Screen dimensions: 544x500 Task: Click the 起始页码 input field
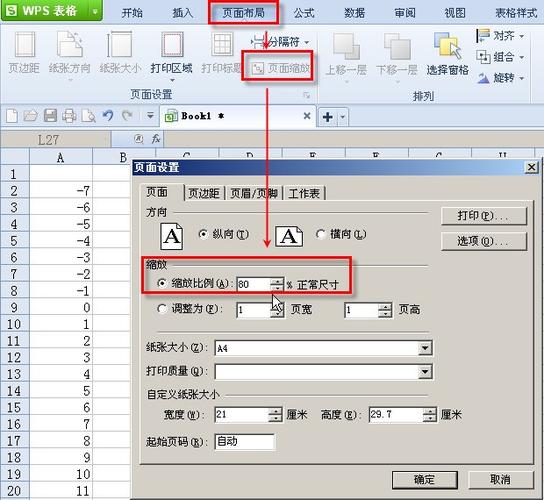coord(245,441)
